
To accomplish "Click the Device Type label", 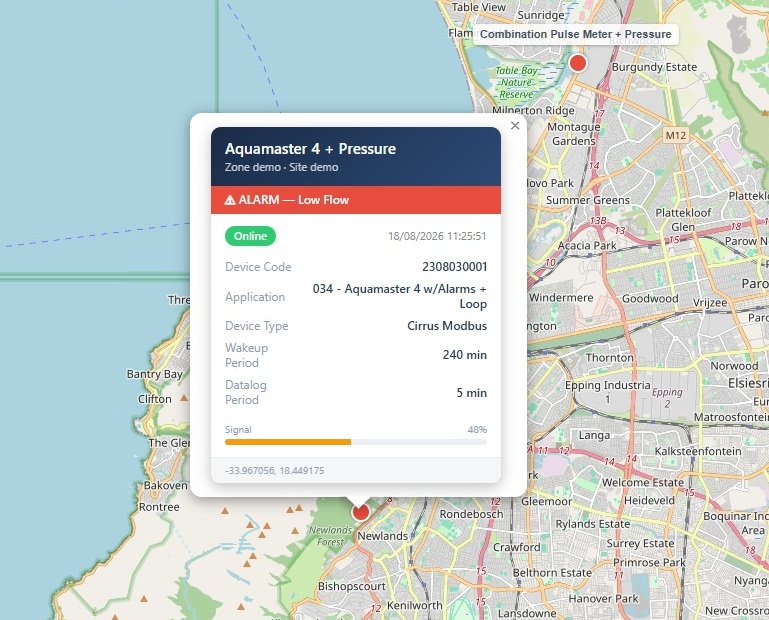I will 256,326.
